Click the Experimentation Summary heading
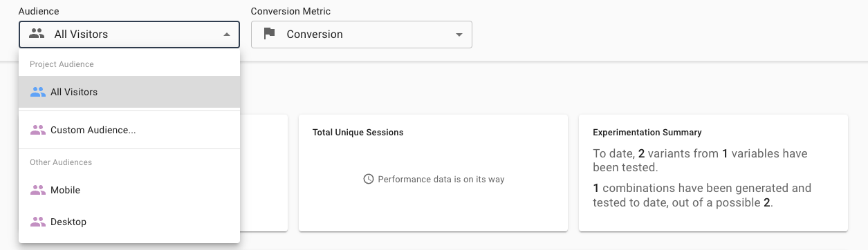This screenshot has height=250, width=868. point(647,132)
